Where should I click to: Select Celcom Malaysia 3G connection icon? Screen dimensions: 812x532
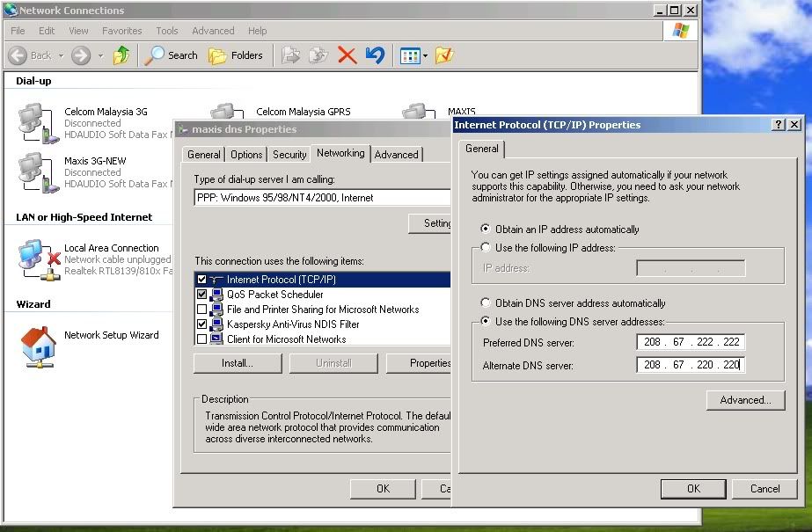[x=39, y=123]
